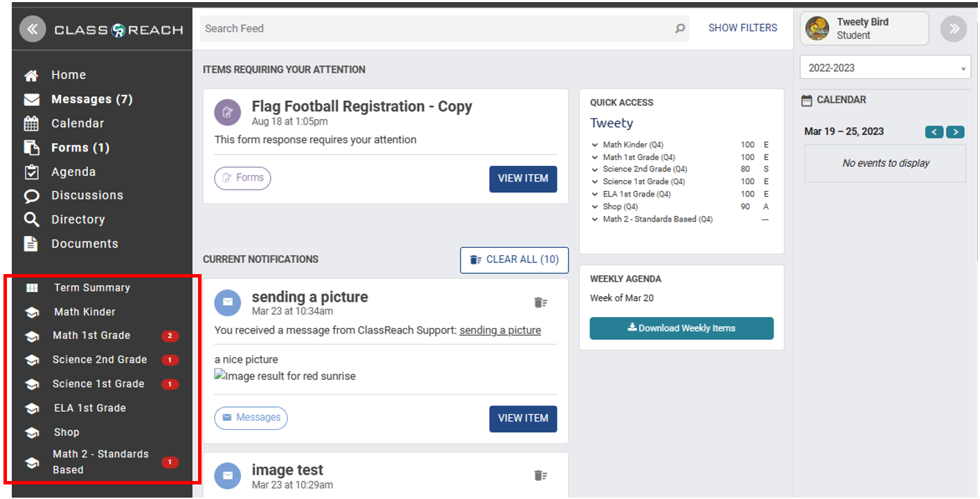Click the Tweety Bird profile thumbnail
The height and width of the screenshot is (499, 980).
pos(819,28)
